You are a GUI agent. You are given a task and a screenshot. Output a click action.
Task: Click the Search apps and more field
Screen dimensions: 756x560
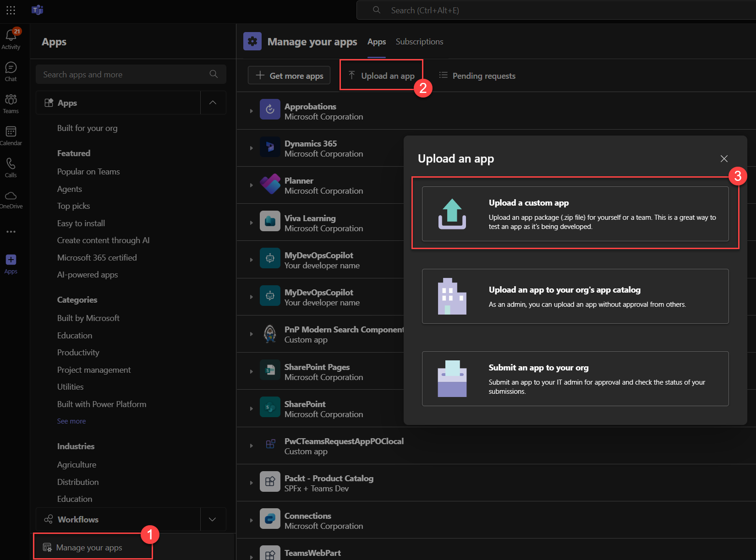tap(131, 74)
